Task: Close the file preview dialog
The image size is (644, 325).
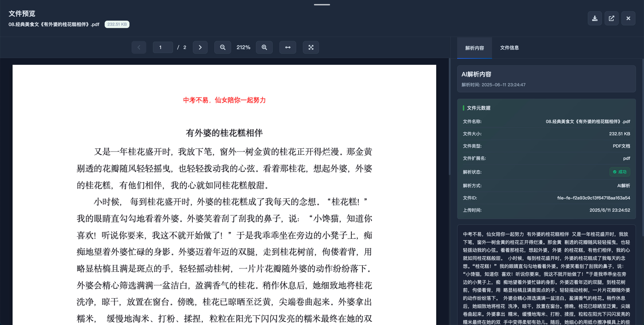Action: point(628,18)
